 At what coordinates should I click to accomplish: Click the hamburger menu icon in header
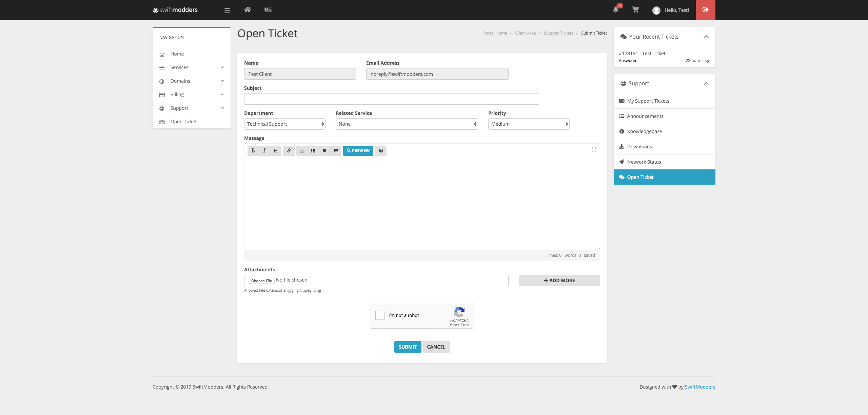tap(227, 10)
